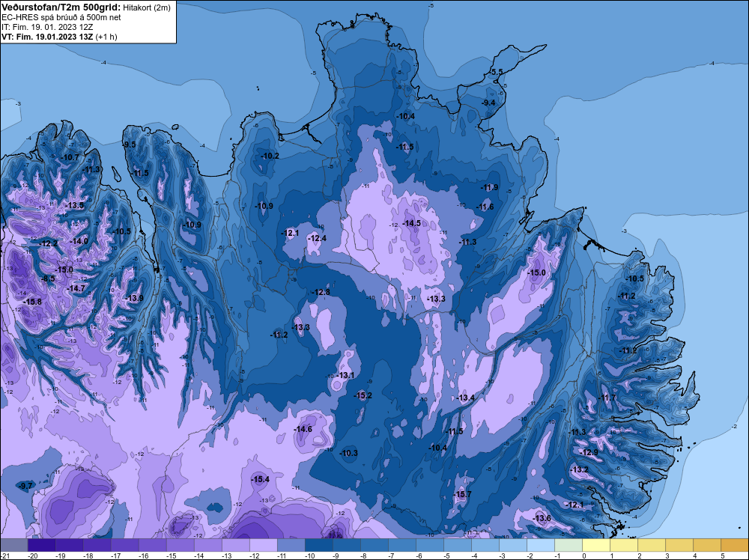Click the legend color swatch labeled 0
This screenshot has height=560, width=749.
(x=596, y=545)
